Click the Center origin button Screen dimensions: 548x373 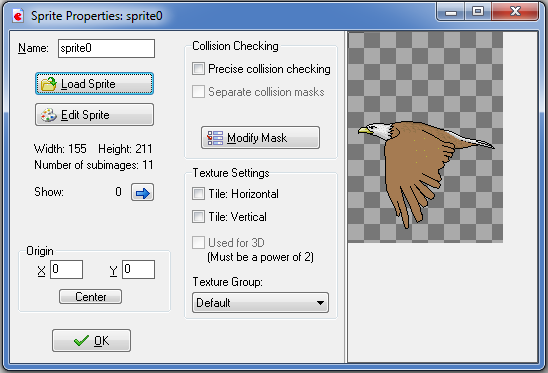point(91,296)
